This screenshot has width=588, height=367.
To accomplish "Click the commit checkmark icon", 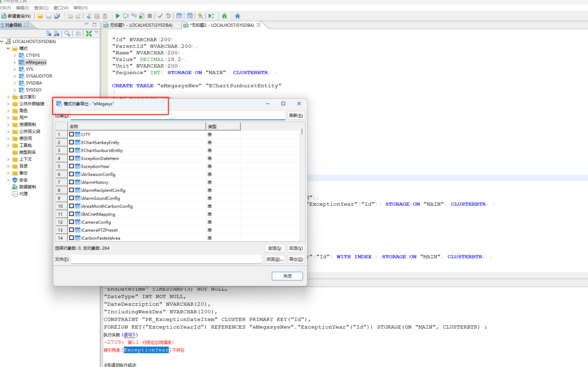I will coord(160,16).
